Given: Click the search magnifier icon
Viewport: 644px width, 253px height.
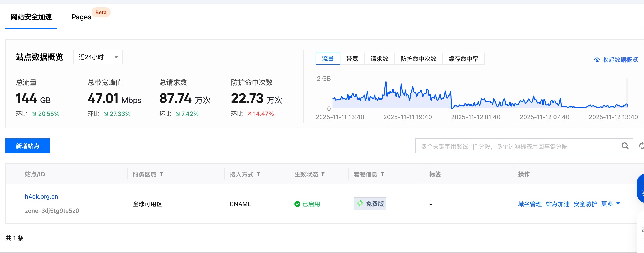Looking at the screenshot, I should (x=625, y=146).
